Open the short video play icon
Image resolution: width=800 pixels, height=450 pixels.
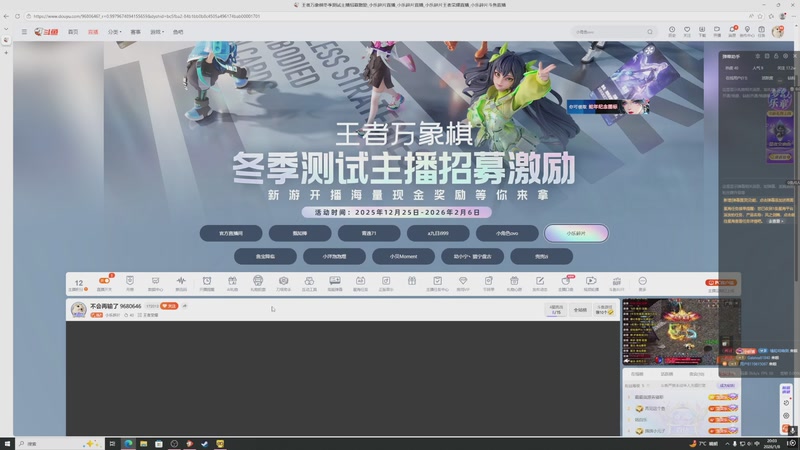coord(591,281)
